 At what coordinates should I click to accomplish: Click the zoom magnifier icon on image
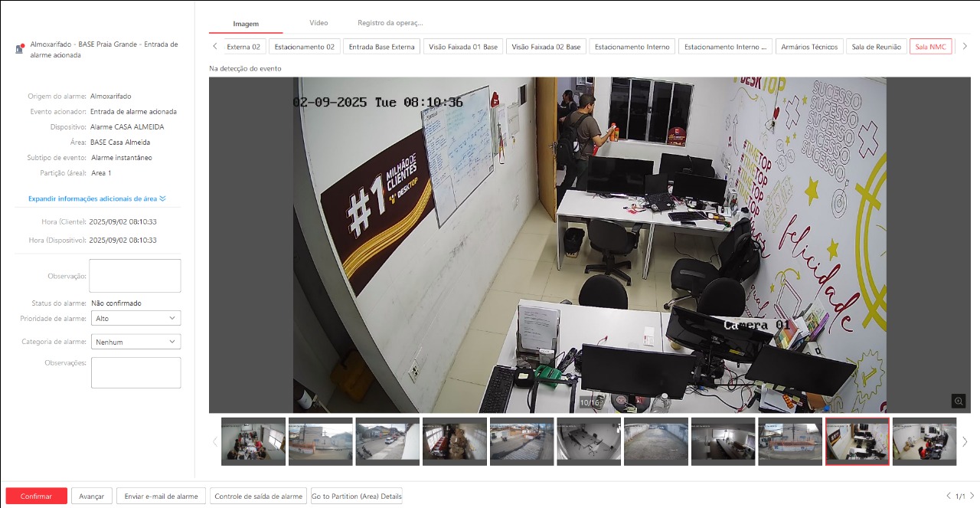pyautogui.click(x=958, y=401)
